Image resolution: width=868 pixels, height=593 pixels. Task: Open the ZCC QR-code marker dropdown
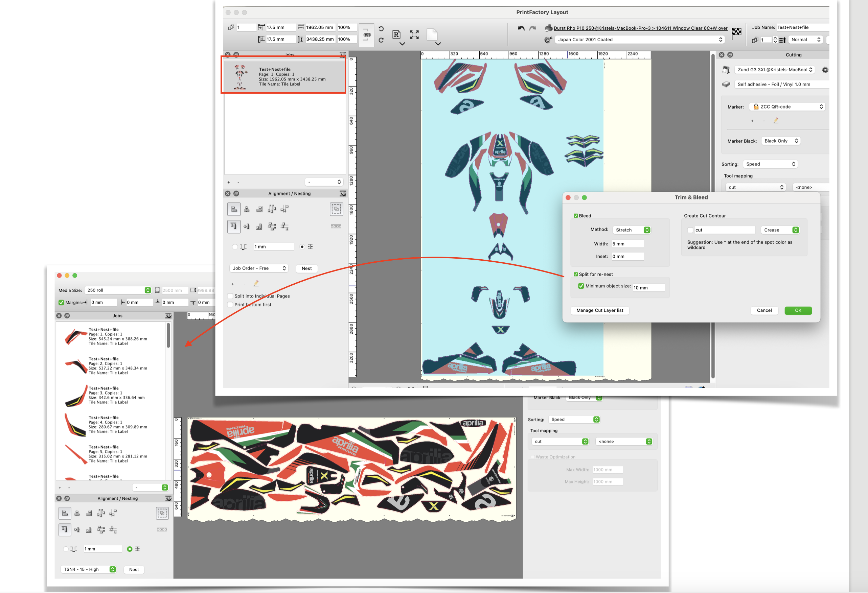click(x=787, y=107)
